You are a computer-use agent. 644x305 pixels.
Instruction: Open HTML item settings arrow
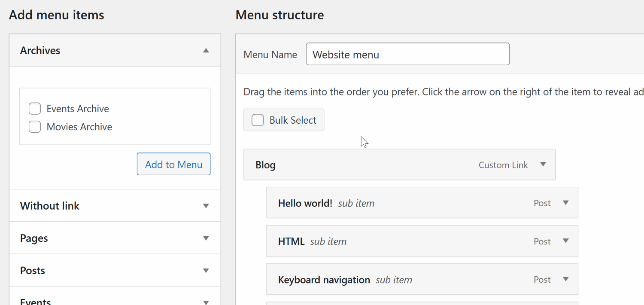click(x=566, y=241)
